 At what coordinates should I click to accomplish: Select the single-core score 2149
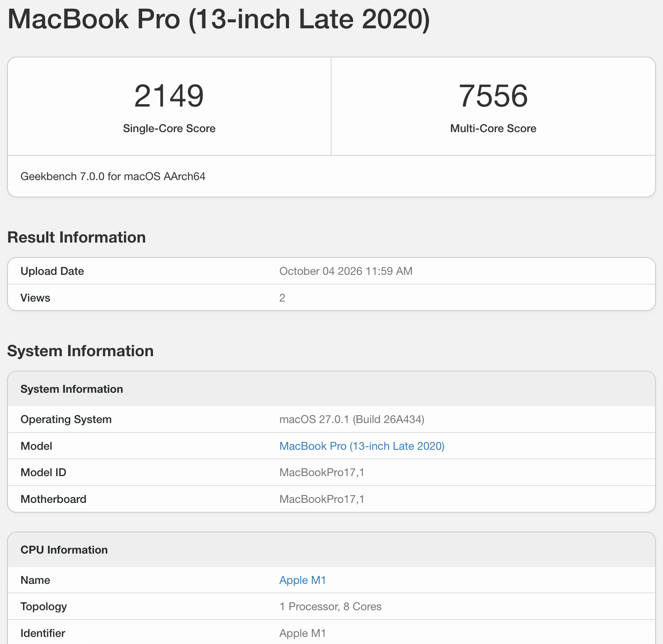[169, 96]
